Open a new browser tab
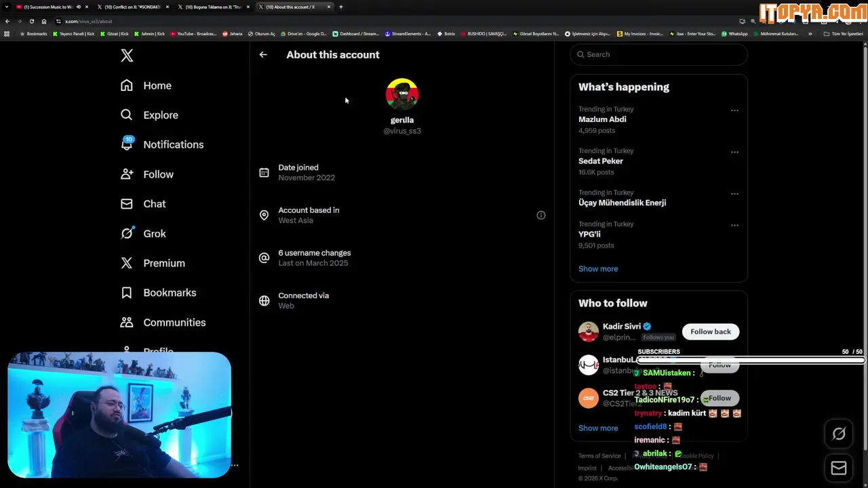This screenshot has height=488, width=868. tap(340, 7)
